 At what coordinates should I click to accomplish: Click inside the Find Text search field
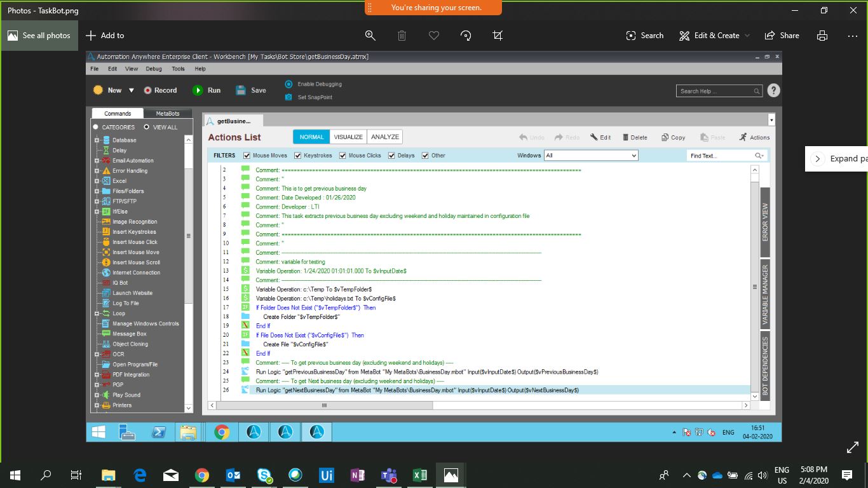[x=719, y=156]
